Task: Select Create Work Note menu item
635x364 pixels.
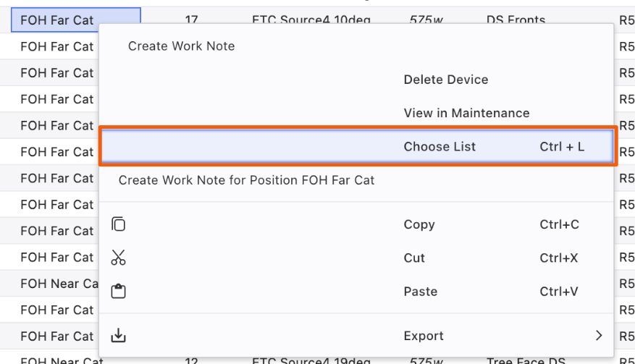Action: (181, 46)
